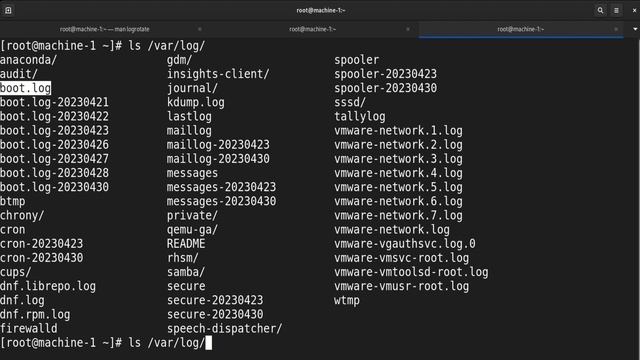Click the plain maillog file name
This screenshot has height=360, width=640.
[x=189, y=131]
